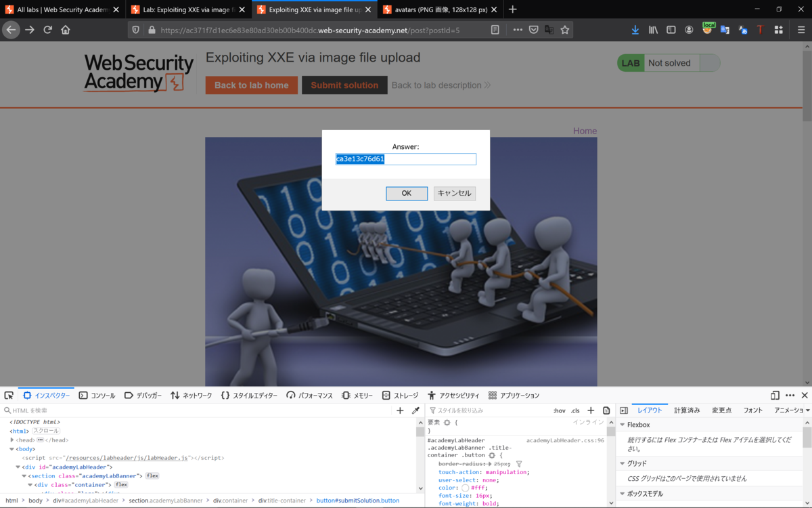Switch to the デバッガー debugger tab
The image size is (812, 508).
click(x=143, y=396)
